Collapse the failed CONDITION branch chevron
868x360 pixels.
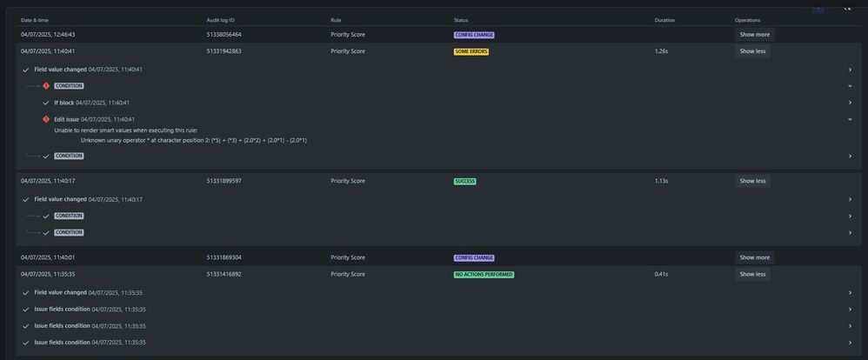point(850,86)
